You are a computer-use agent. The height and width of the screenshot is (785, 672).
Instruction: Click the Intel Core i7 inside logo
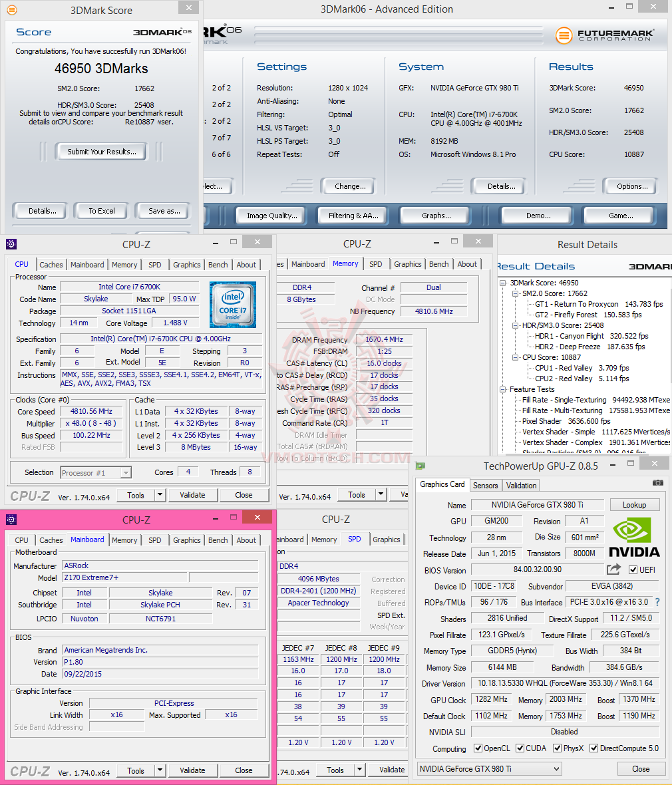pyautogui.click(x=233, y=305)
